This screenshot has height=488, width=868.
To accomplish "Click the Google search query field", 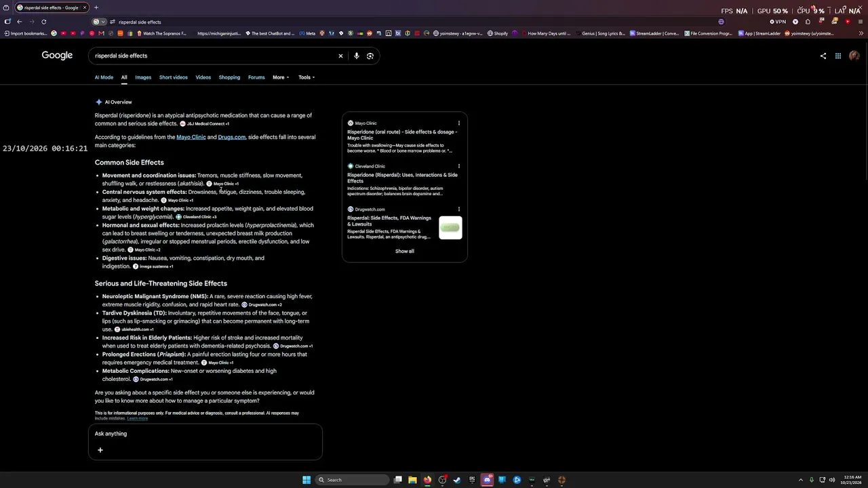I will [214, 56].
